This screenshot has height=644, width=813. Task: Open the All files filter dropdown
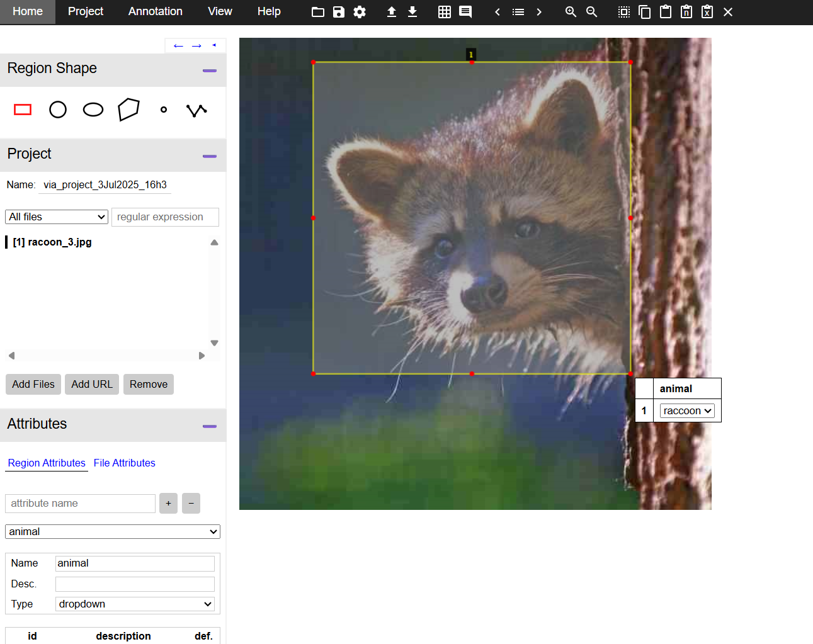point(57,217)
